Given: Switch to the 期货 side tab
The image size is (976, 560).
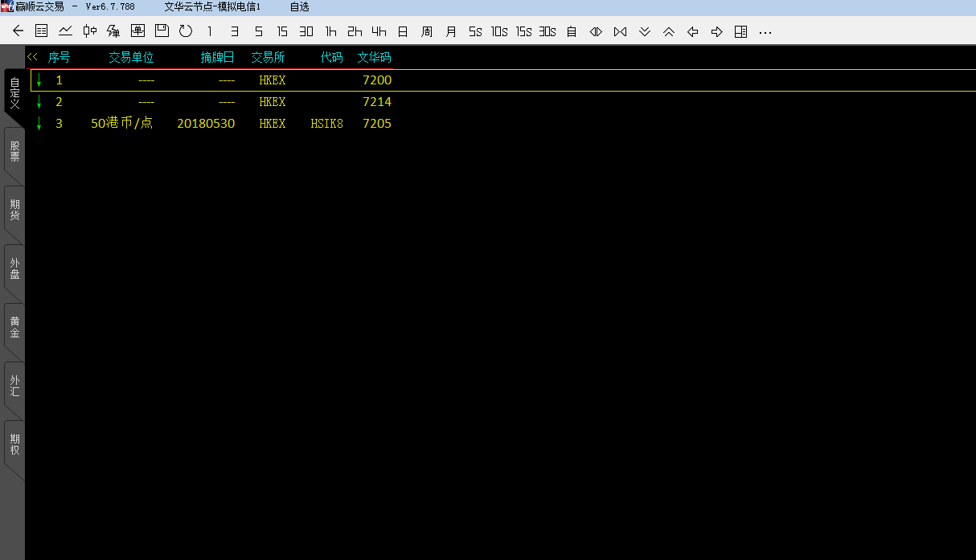Looking at the screenshot, I should coord(14,210).
